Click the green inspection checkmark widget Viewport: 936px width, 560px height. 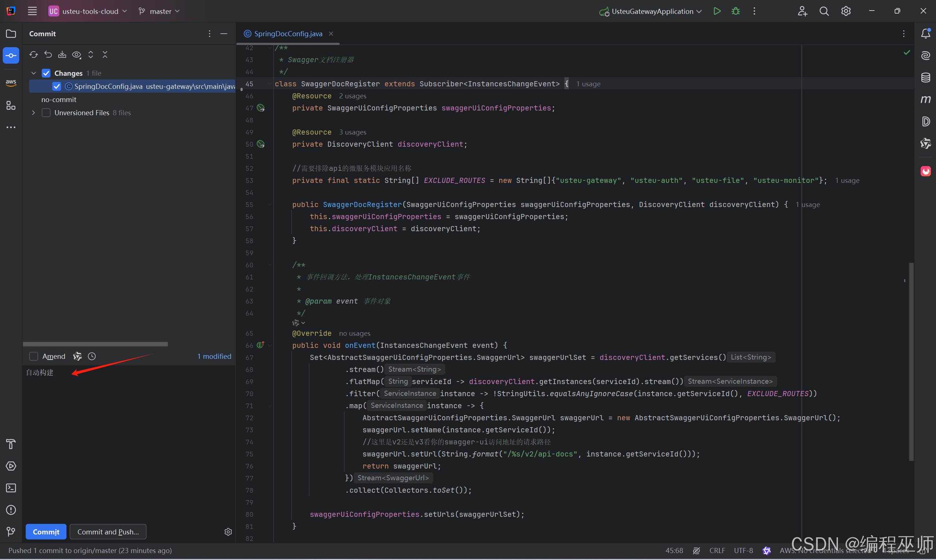(907, 52)
